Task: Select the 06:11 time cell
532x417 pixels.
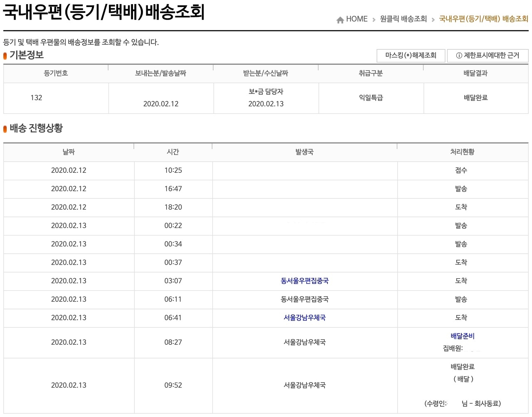Action: click(173, 299)
